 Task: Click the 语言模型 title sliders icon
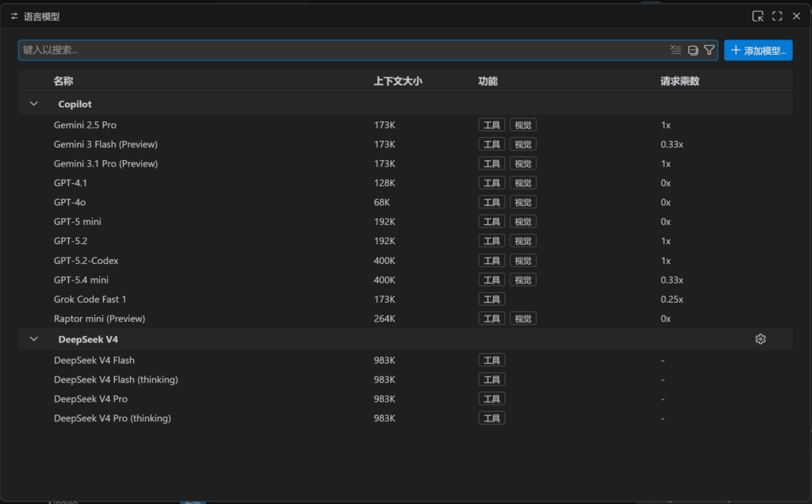[14, 17]
